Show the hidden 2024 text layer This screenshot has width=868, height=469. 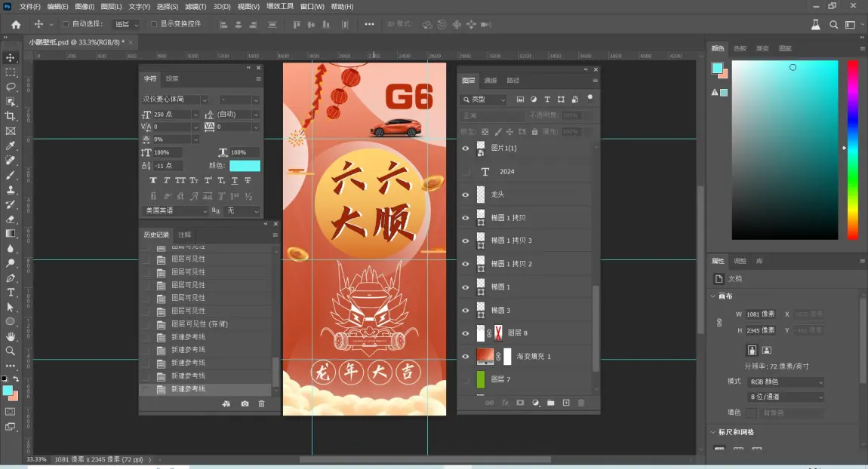click(465, 172)
